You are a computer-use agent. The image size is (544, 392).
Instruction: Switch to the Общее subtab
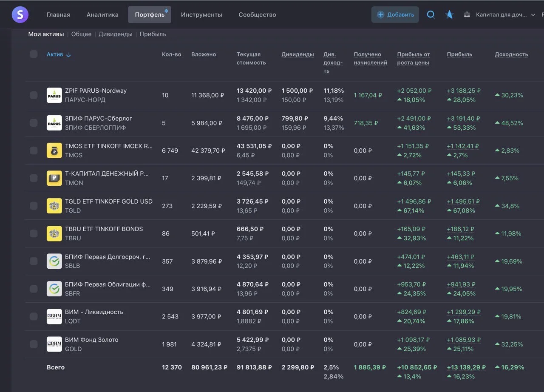[81, 34]
